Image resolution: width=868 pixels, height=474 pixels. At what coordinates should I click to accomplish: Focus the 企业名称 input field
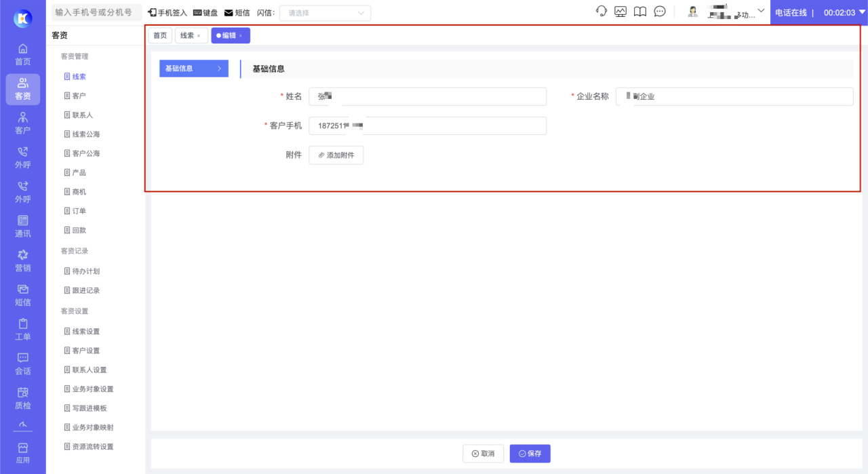click(734, 96)
